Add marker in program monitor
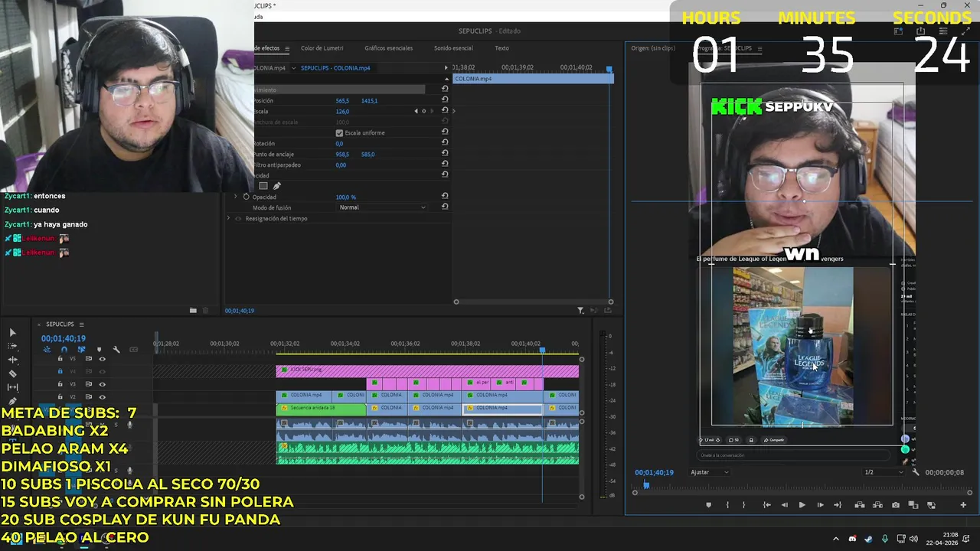This screenshot has width=980, height=551. click(x=708, y=505)
